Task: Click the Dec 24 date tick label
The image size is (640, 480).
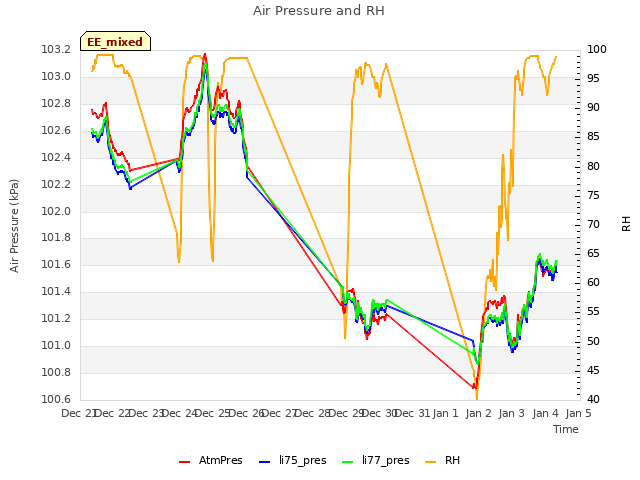Action: [180, 413]
